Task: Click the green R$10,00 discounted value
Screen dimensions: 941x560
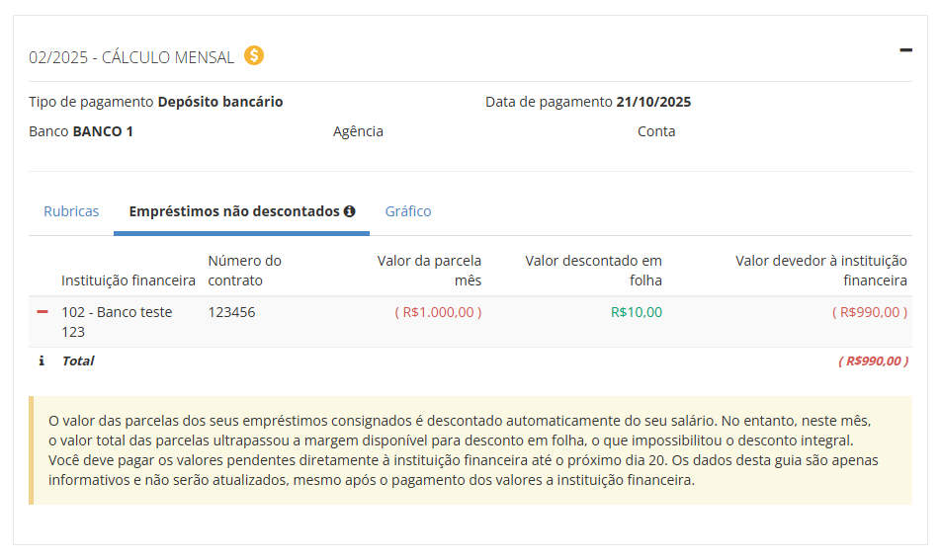Action: [637, 312]
